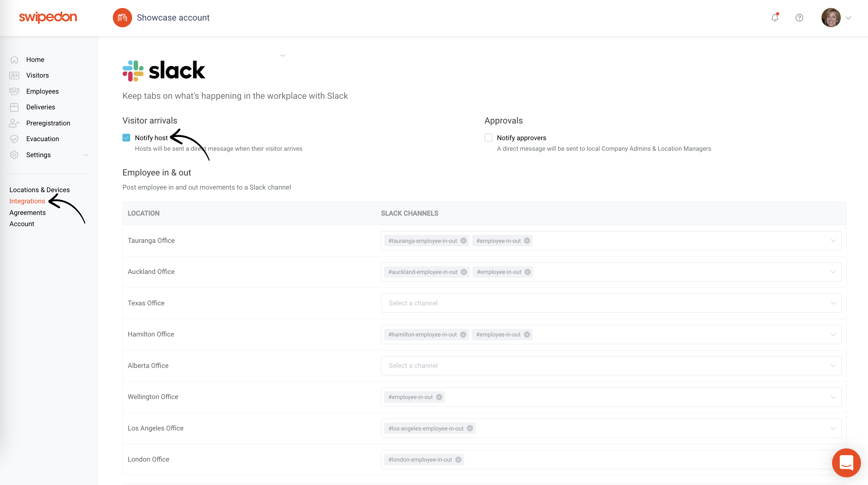The height and width of the screenshot is (485, 868).
Task: Open the help question mark icon
Action: (x=799, y=18)
